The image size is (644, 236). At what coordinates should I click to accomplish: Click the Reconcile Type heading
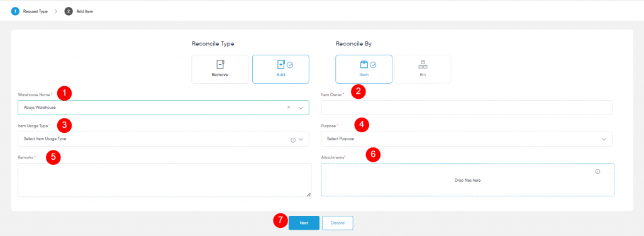pyautogui.click(x=213, y=43)
